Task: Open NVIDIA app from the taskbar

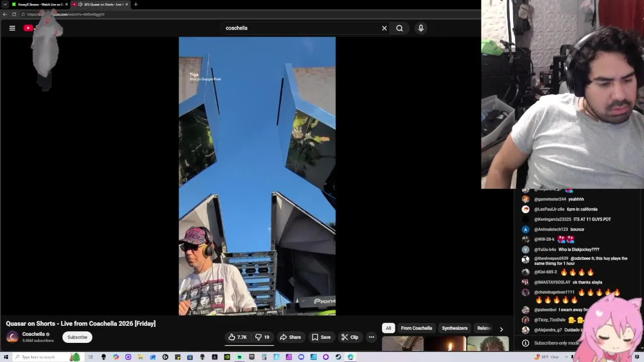Action: point(227,357)
